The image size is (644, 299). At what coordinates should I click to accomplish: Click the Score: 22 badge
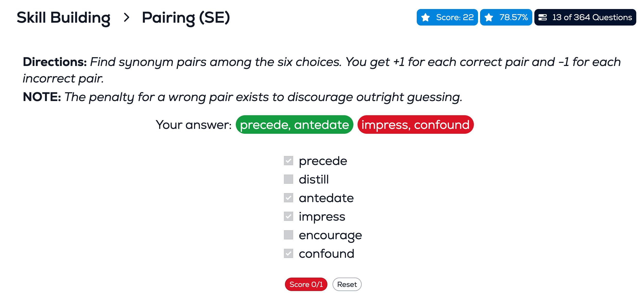447,17
